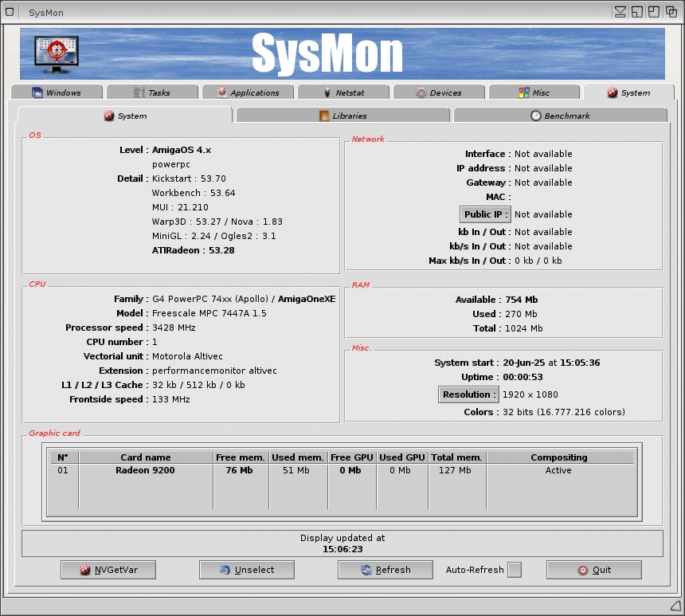Go to the Netstat tab
This screenshot has height=616, width=685.
[x=343, y=92]
